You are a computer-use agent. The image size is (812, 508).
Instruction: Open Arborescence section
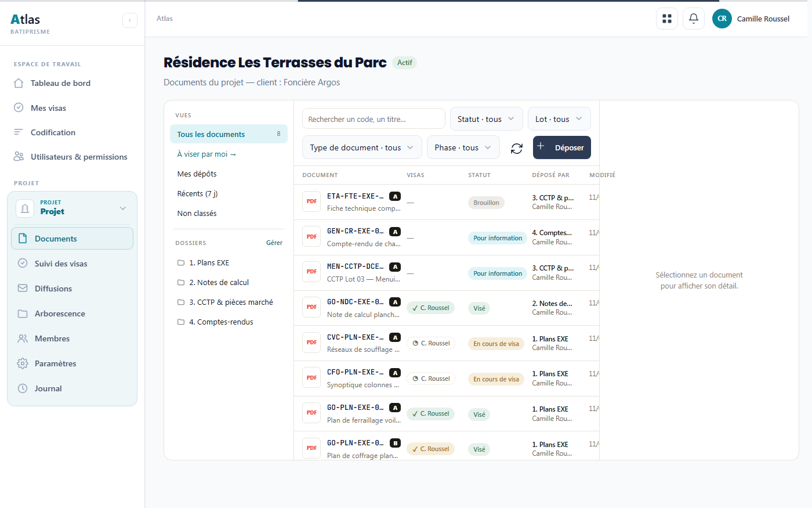[72, 314]
